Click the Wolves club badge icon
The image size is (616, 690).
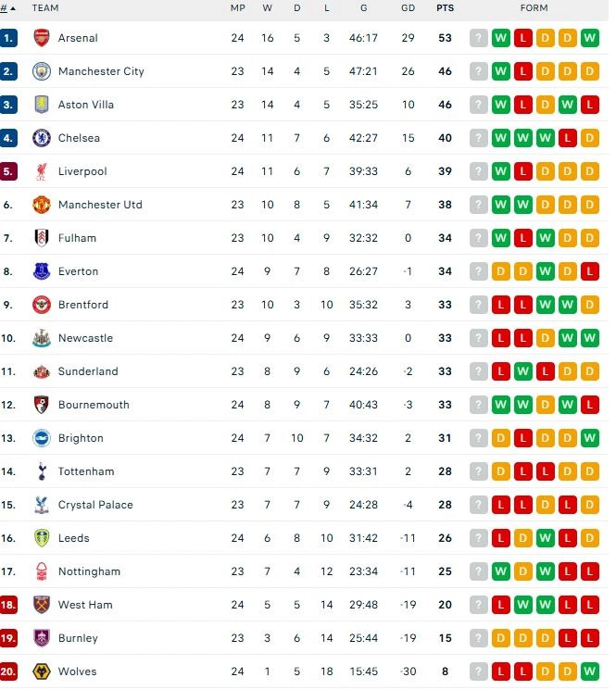41,671
